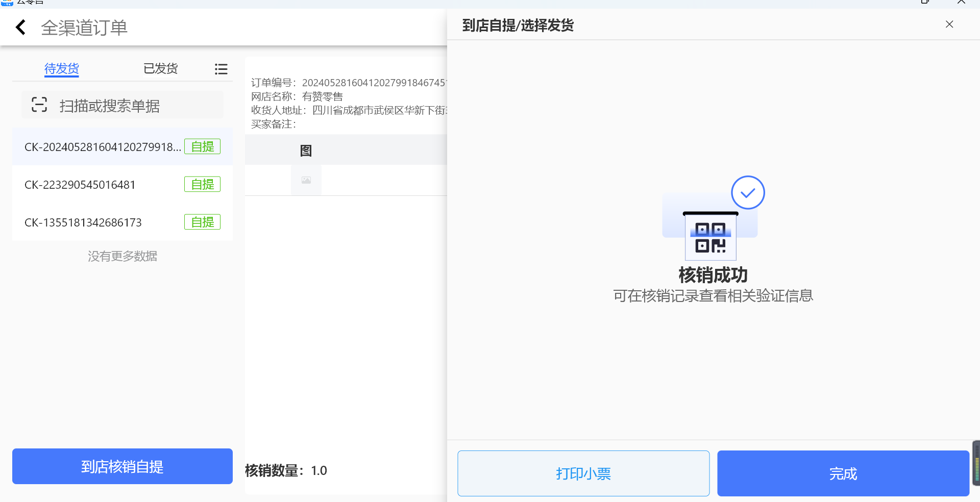Go back with the left arrow icon
This screenshot has width=980, height=502.
pos(20,27)
